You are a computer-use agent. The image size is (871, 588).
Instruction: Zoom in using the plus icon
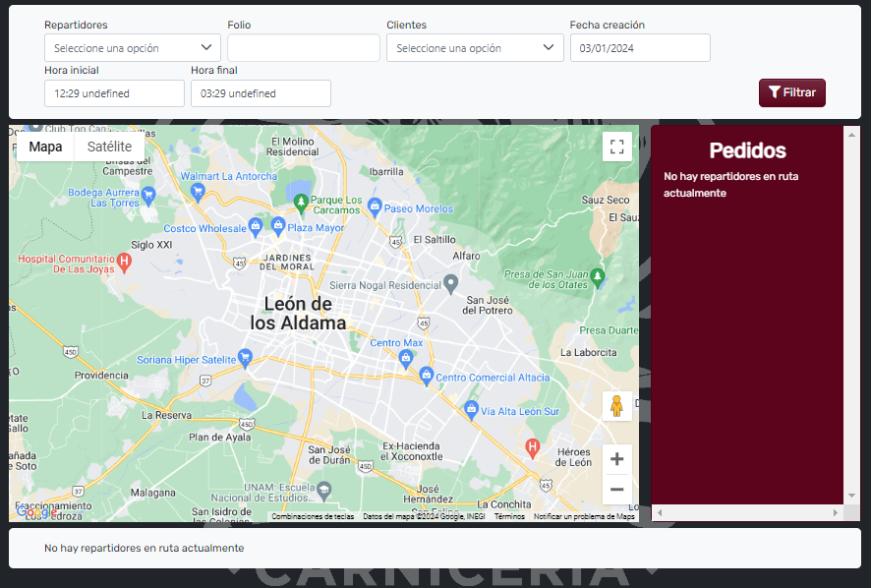click(617, 458)
